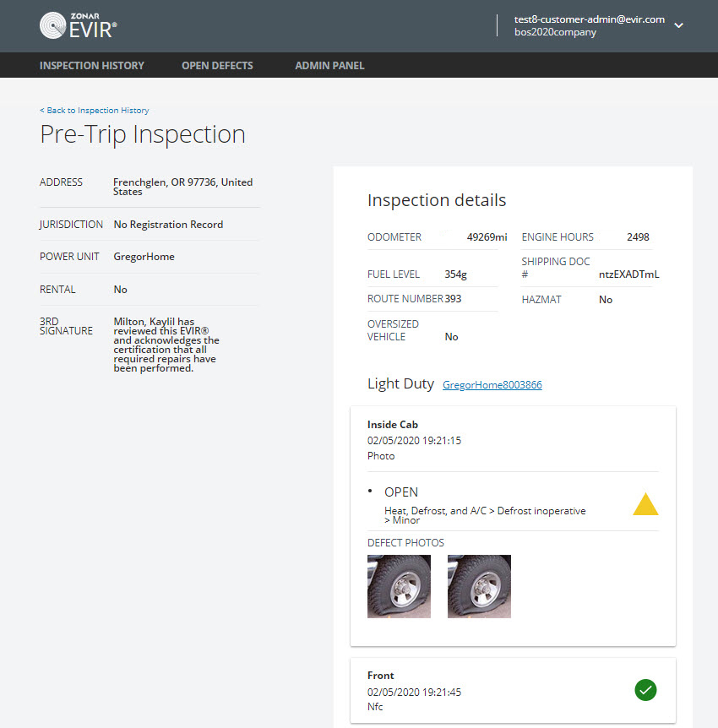
Task: Click the Inspection details heading
Action: point(437,200)
